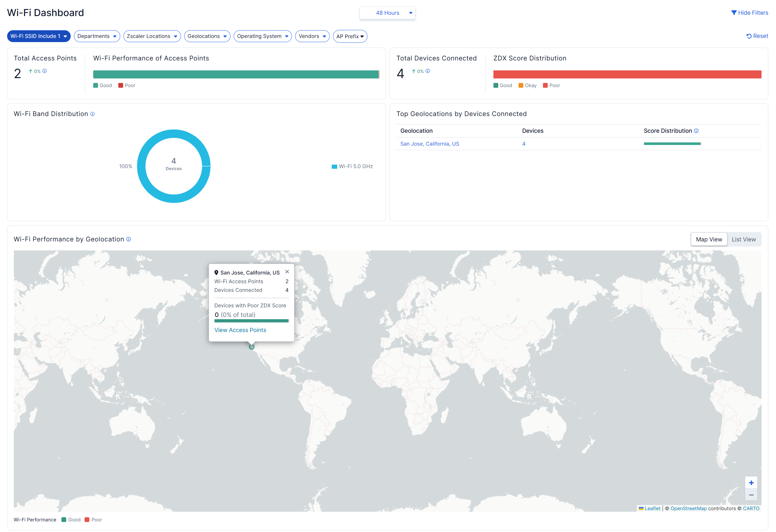Viewport: 776px width, 532px height.
Task: Click Hide Filters link
Action: pos(750,13)
